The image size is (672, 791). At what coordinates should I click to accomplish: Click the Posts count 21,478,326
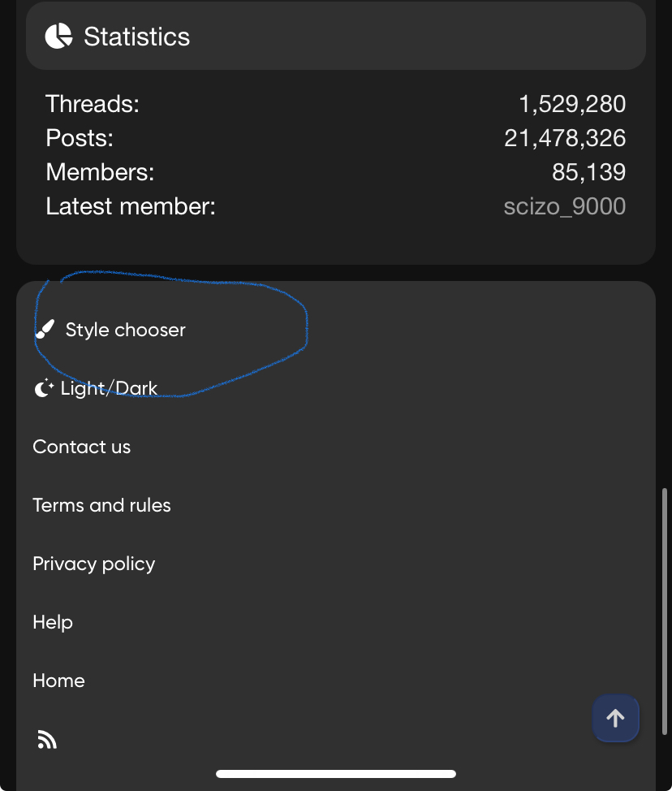(565, 138)
